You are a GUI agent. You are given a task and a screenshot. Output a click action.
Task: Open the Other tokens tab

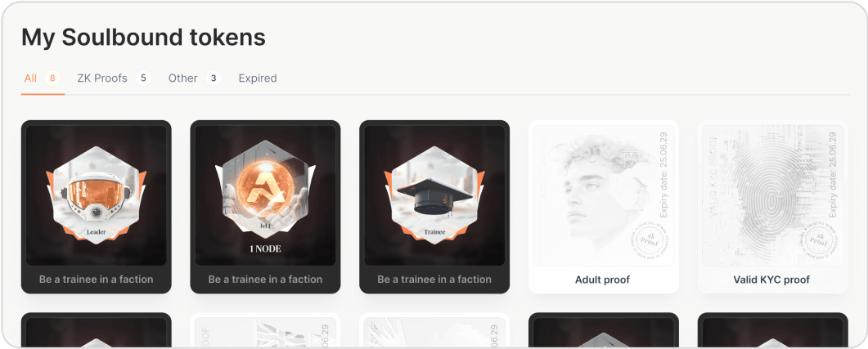[182, 78]
